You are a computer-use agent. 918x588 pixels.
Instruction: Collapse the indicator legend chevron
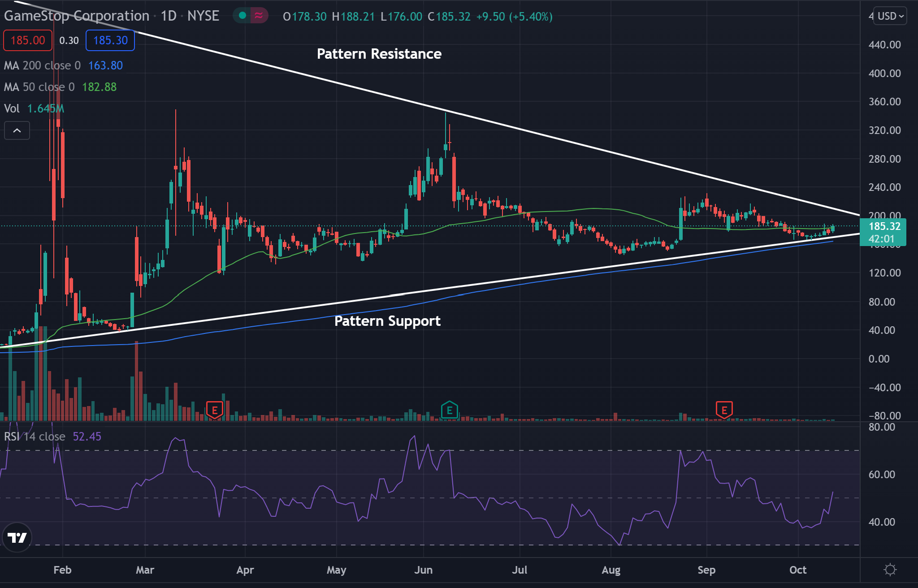pos(17,130)
